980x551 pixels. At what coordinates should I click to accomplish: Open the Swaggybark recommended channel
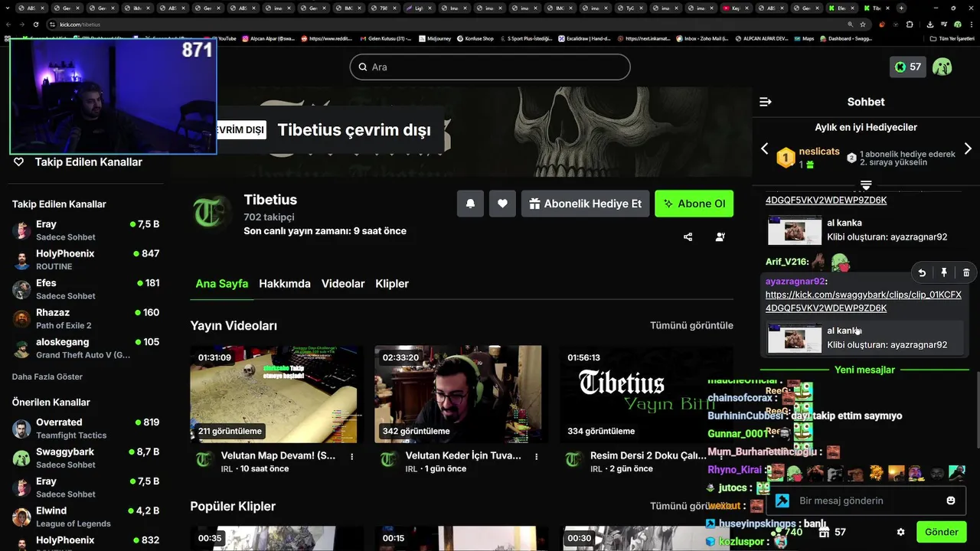86,458
